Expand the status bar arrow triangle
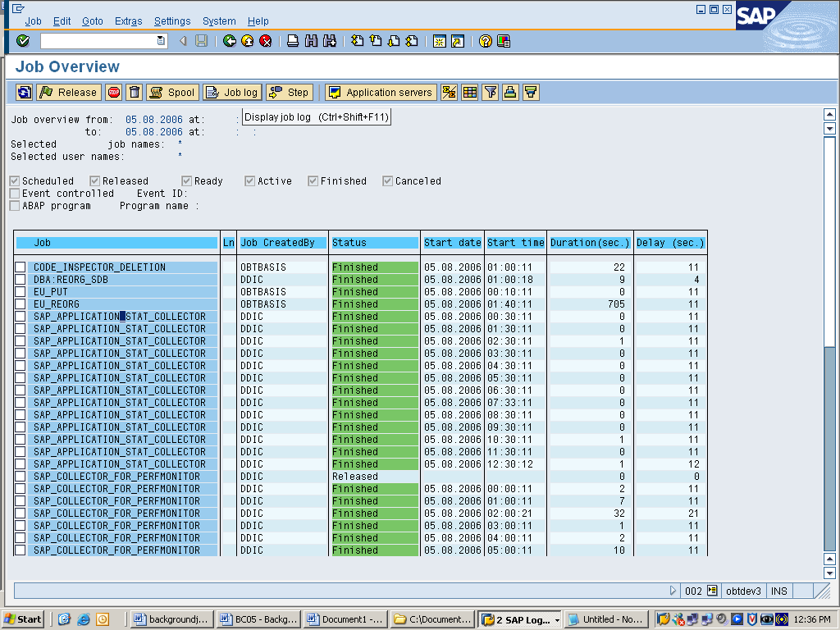This screenshot has height=630, width=840. point(673,591)
